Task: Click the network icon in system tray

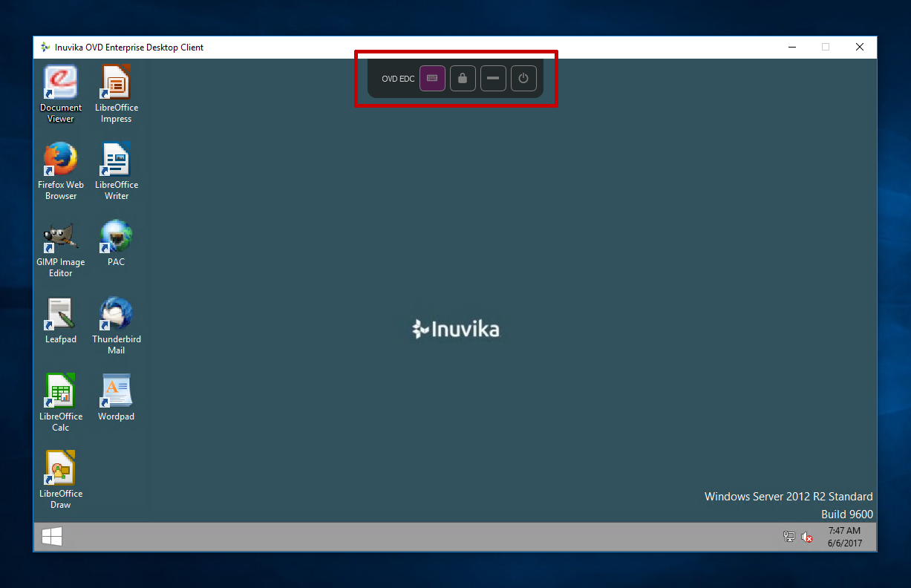Action: 788,537
